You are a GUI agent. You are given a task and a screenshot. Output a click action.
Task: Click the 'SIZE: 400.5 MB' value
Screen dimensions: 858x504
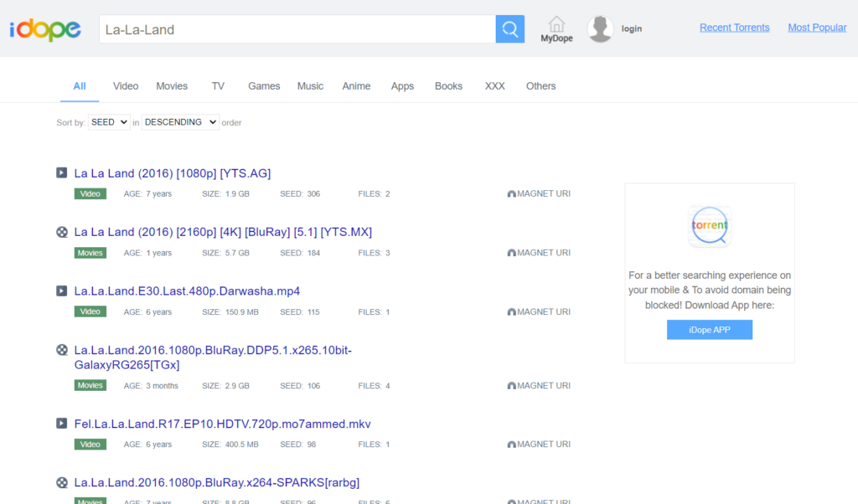(x=230, y=445)
